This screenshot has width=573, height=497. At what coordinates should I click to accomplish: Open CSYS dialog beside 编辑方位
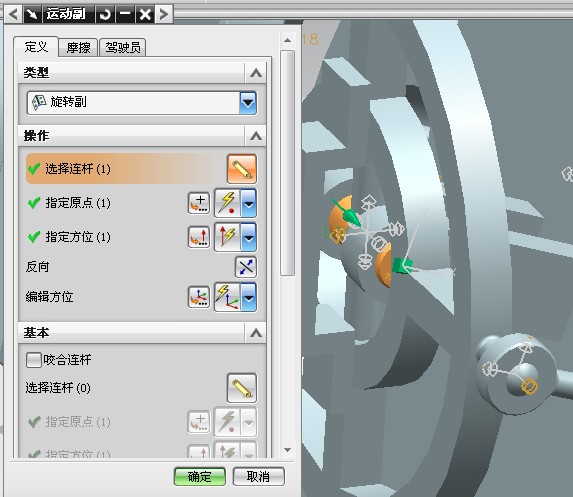point(199,297)
